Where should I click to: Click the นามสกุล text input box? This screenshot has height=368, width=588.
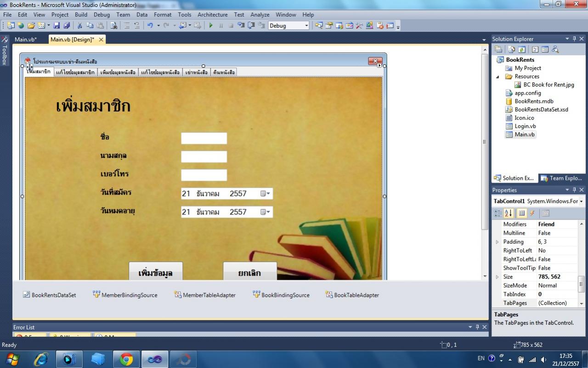[x=204, y=156]
